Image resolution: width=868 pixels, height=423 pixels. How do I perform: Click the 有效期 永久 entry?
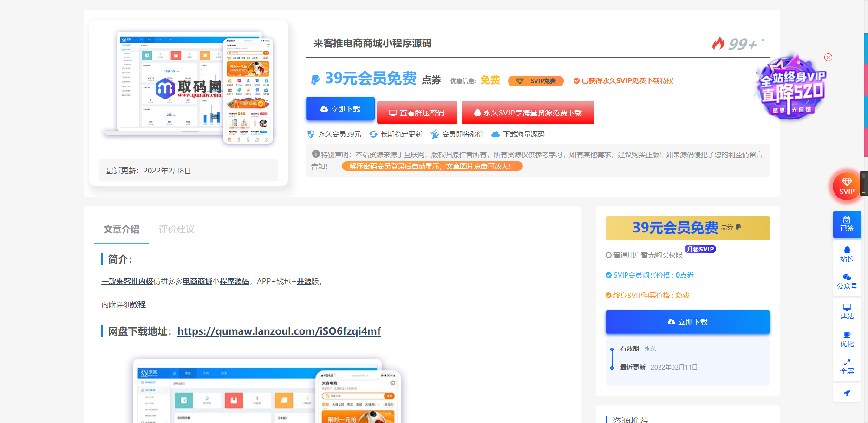[638, 349]
